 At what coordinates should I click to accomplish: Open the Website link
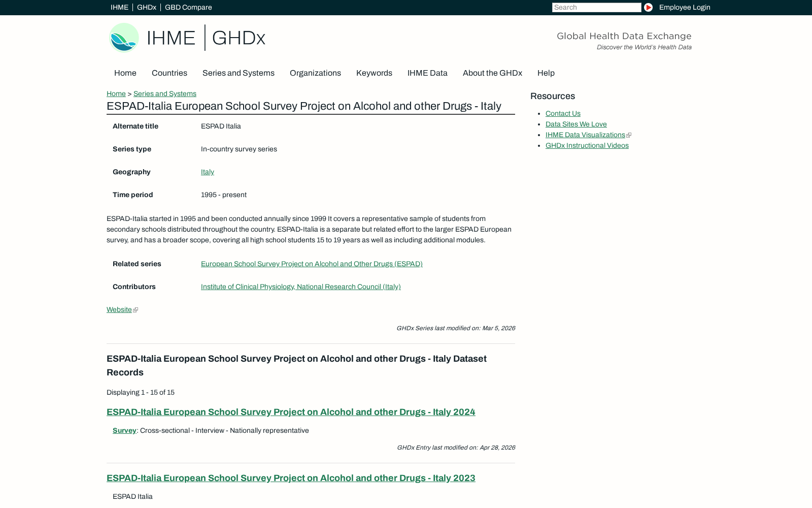click(x=119, y=309)
